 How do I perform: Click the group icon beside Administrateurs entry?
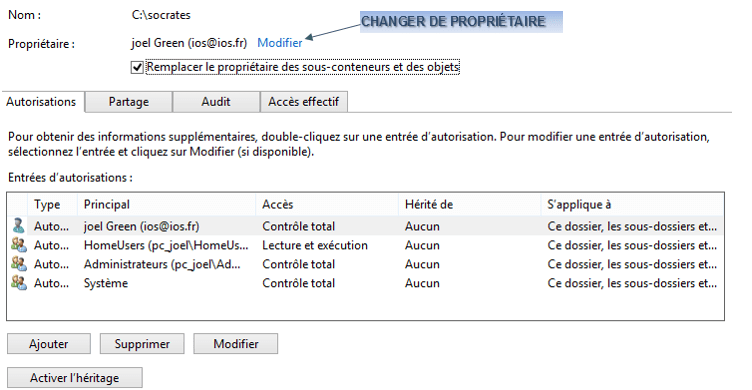[19, 264]
